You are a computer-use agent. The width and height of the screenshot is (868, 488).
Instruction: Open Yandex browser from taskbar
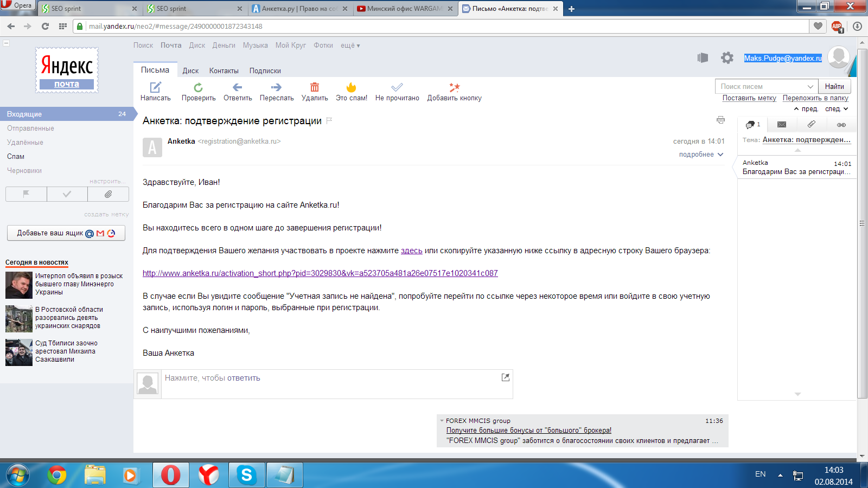tap(209, 475)
